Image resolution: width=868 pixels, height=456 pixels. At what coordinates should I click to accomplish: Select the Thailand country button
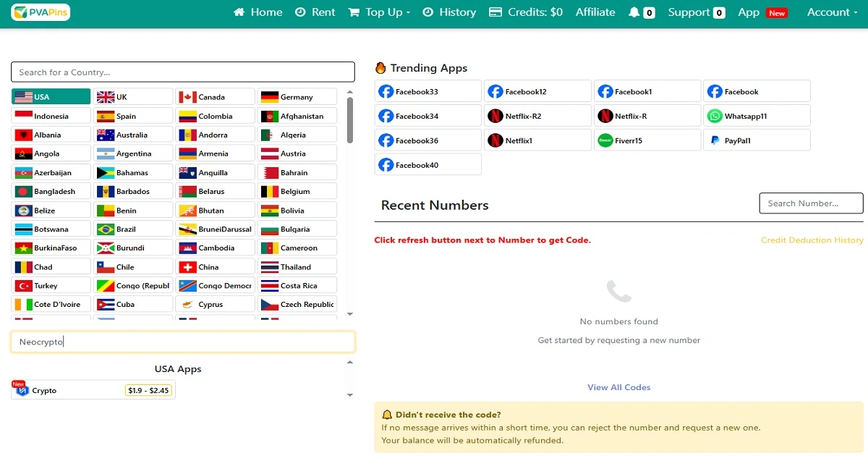point(297,266)
